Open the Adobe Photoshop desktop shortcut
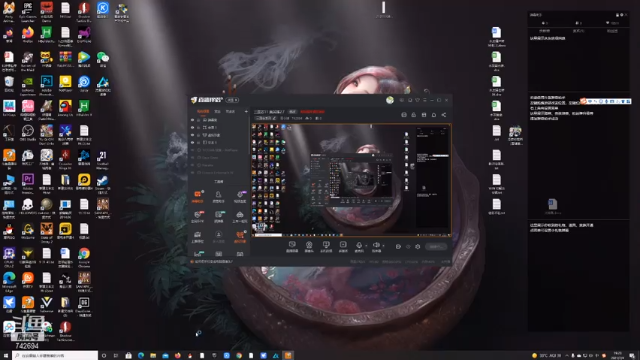 point(47,85)
